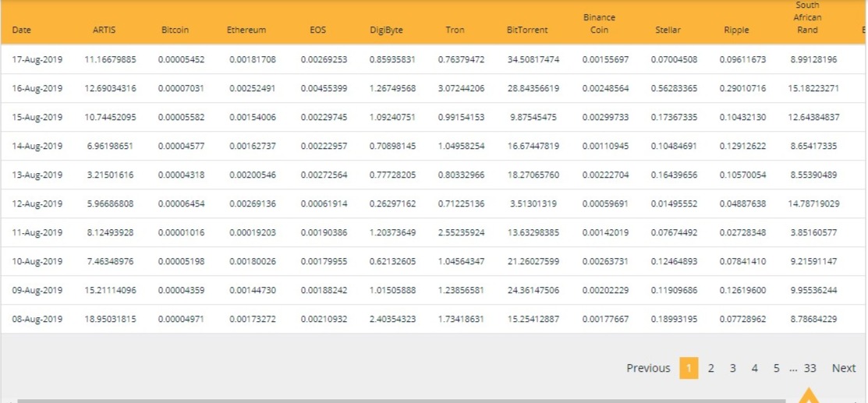Click Binance Coin value 0.00263731

pos(605,260)
